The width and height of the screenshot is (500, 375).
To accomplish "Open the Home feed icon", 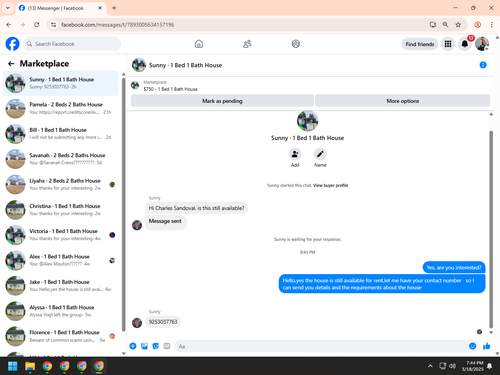I will pyautogui.click(x=199, y=44).
